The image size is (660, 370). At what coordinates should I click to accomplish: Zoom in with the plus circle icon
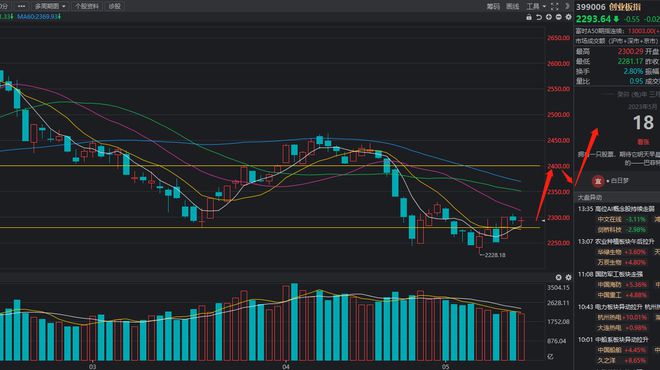549,17
